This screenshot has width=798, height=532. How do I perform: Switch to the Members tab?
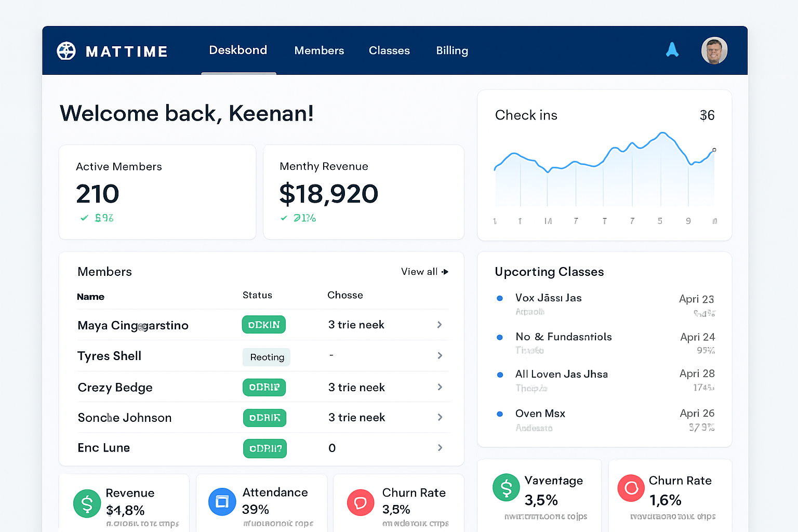(319, 50)
